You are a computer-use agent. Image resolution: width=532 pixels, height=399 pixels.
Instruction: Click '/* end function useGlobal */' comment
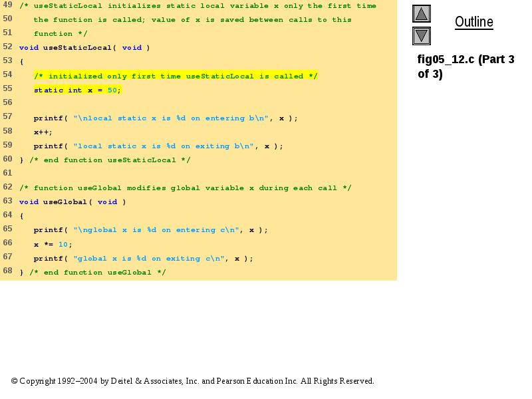tap(98, 273)
